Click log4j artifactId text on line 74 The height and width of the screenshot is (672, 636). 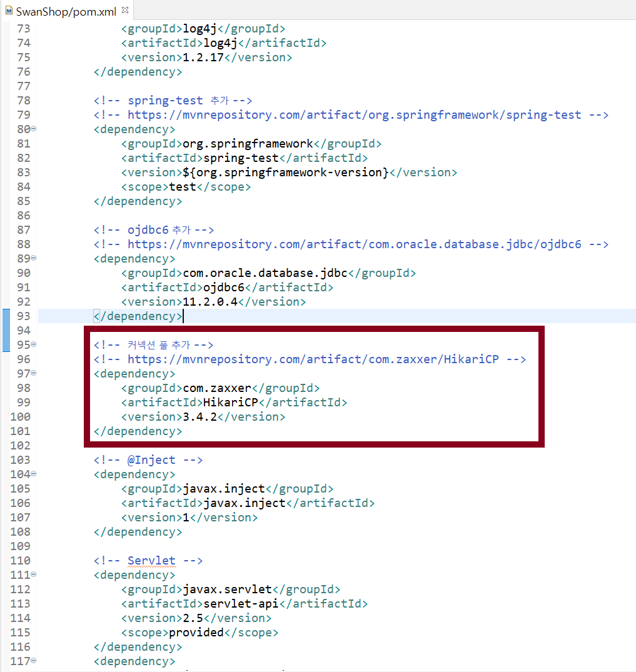pyautogui.click(x=220, y=43)
